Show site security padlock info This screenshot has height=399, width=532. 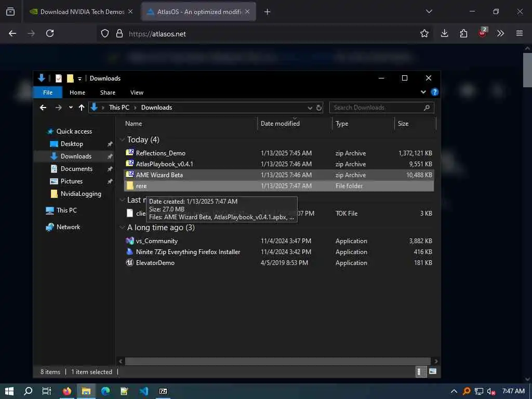119,33
